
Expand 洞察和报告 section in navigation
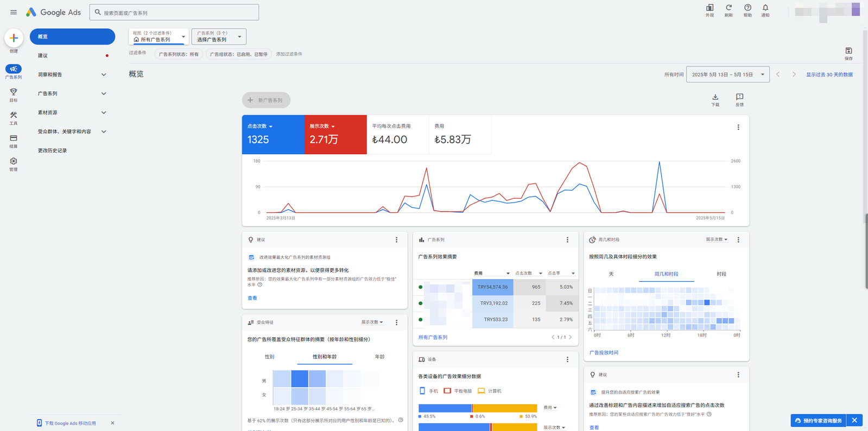[72, 74]
